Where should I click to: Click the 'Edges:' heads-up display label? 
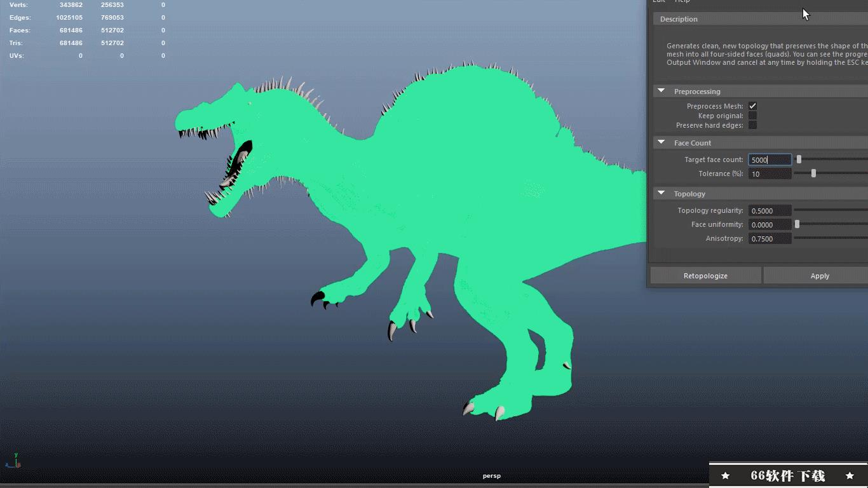point(20,18)
